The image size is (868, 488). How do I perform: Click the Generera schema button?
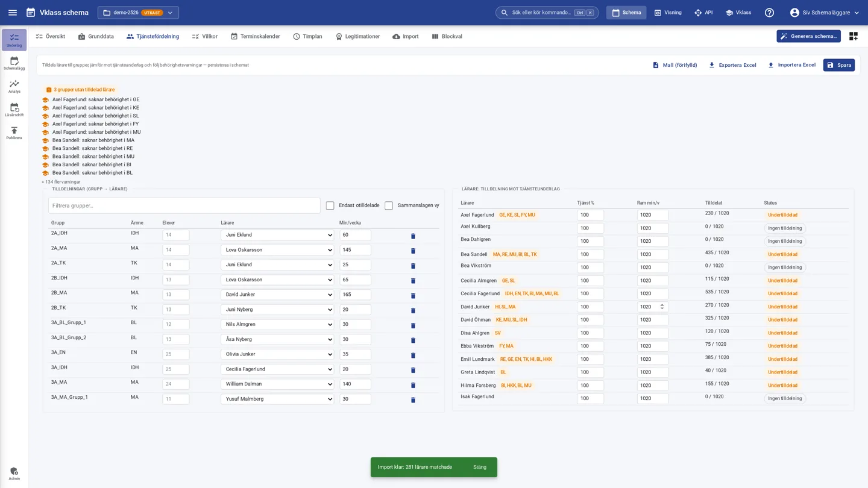tap(808, 36)
